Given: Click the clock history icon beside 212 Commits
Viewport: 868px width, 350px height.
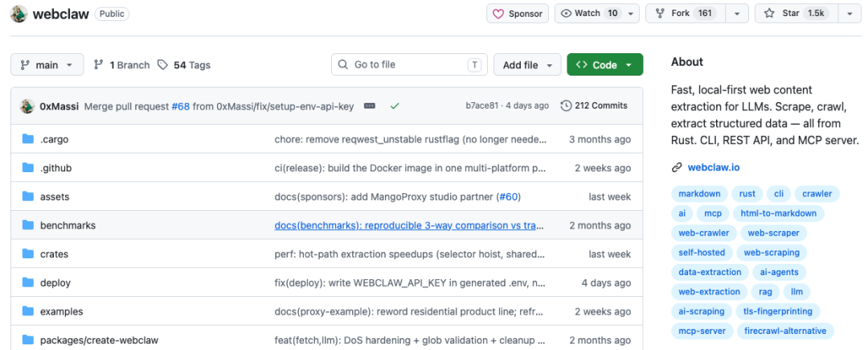Looking at the screenshot, I should point(566,105).
